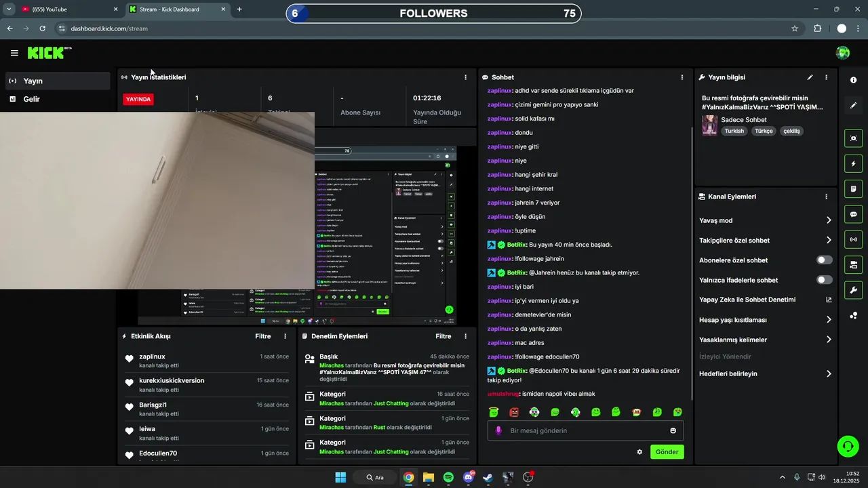Click the Sadece Sohbet category thumbnail
868x488 pixels.
709,125
